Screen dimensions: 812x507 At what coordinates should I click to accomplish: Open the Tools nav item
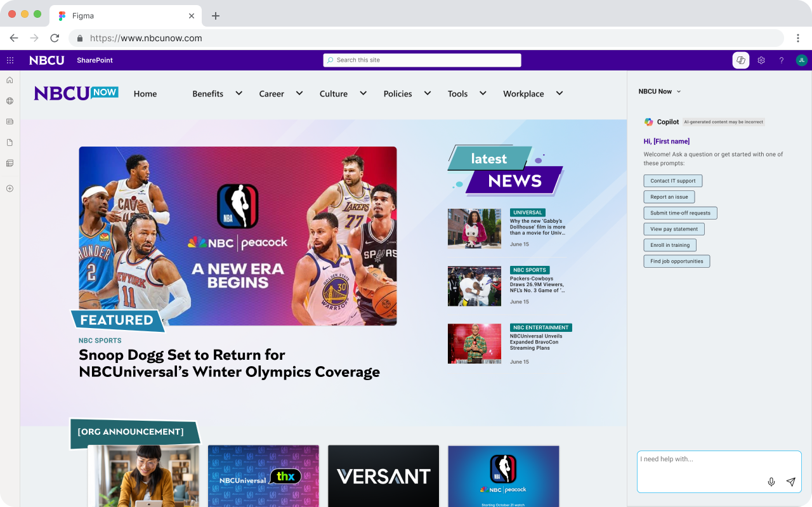[457, 94]
